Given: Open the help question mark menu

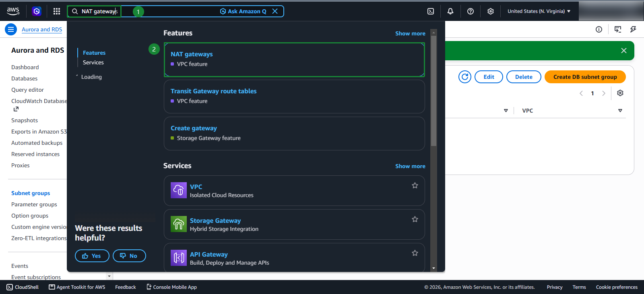Looking at the screenshot, I should click(x=471, y=11).
